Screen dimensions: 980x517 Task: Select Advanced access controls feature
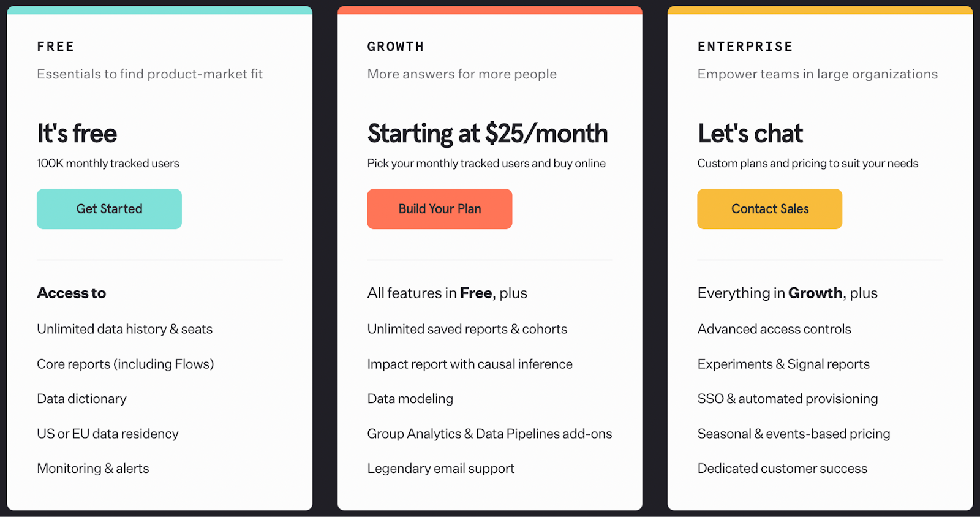(774, 329)
